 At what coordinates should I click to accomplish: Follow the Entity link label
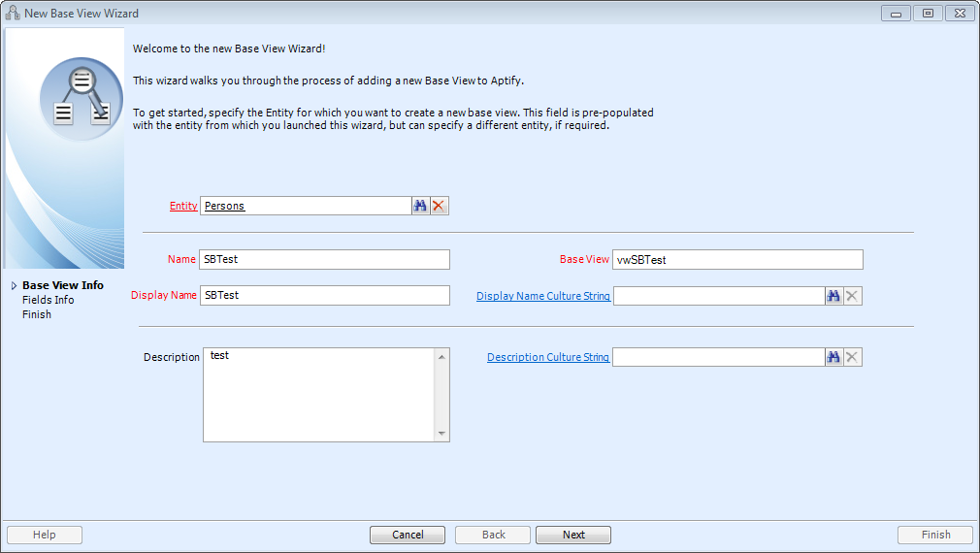[183, 206]
